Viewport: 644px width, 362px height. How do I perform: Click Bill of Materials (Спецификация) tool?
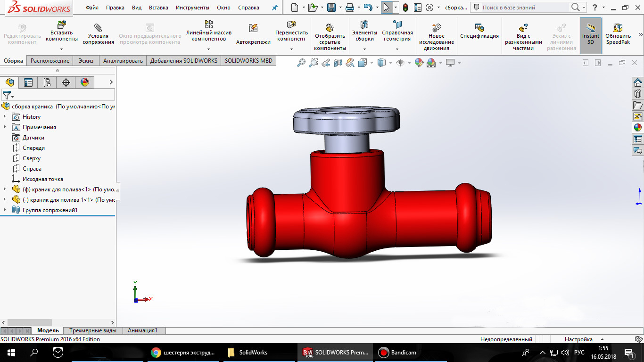coord(479,31)
